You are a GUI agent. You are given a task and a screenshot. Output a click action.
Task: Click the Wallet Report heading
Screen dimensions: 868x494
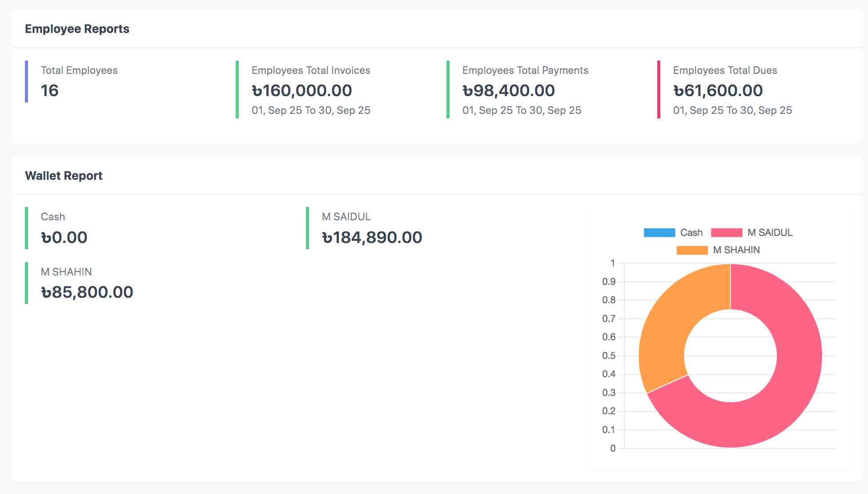64,176
